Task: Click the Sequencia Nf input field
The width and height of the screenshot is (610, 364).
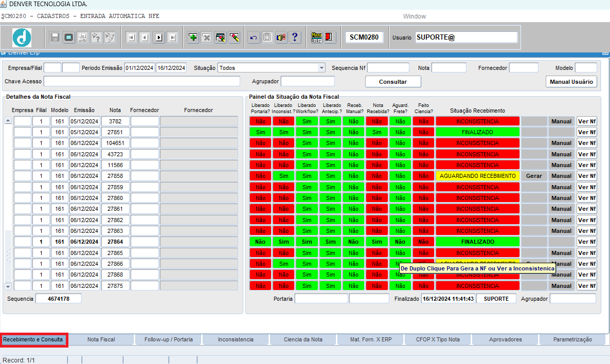Action: point(388,68)
